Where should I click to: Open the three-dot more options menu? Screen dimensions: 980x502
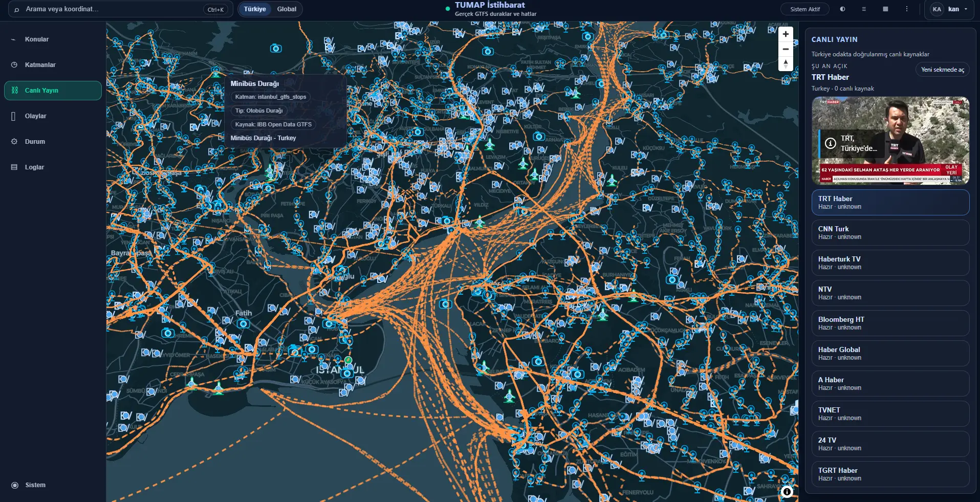click(907, 9)
